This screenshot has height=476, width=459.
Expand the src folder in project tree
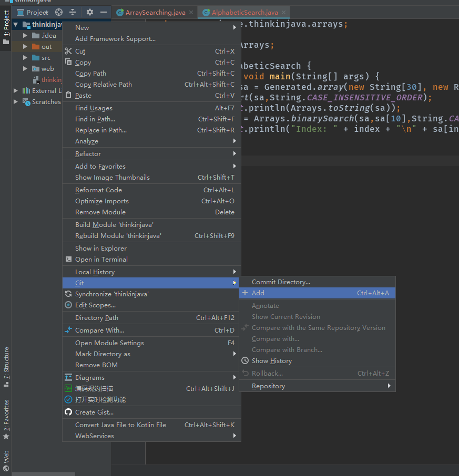pyautogui.click(x=25, y=58)
